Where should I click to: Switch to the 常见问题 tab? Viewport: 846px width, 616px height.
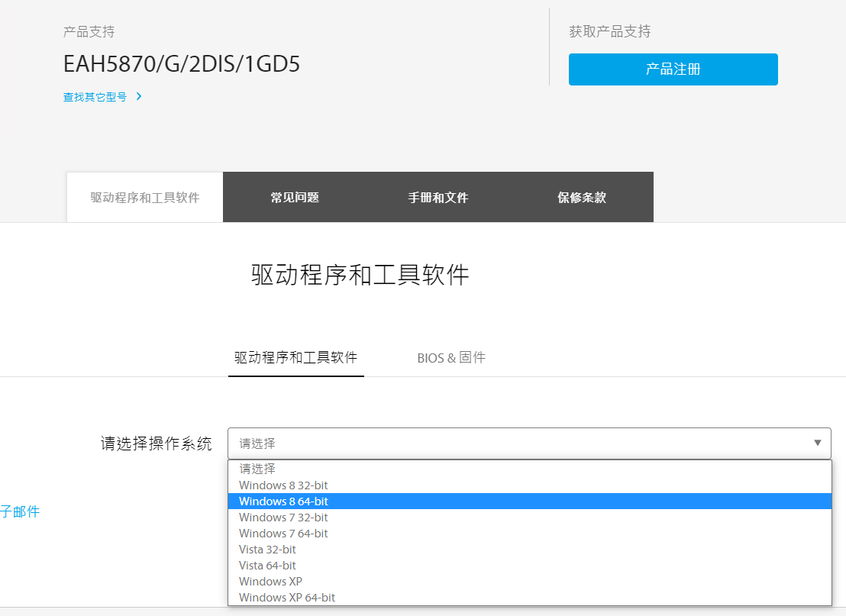[x=295, y=198]
